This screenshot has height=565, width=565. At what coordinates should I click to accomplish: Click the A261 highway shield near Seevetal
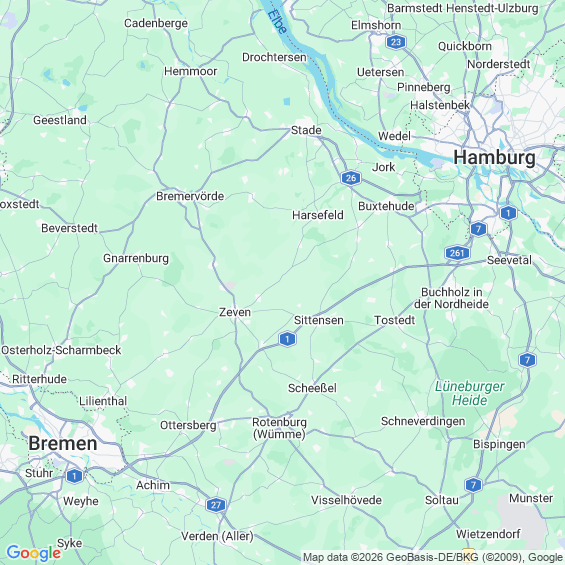457,253
